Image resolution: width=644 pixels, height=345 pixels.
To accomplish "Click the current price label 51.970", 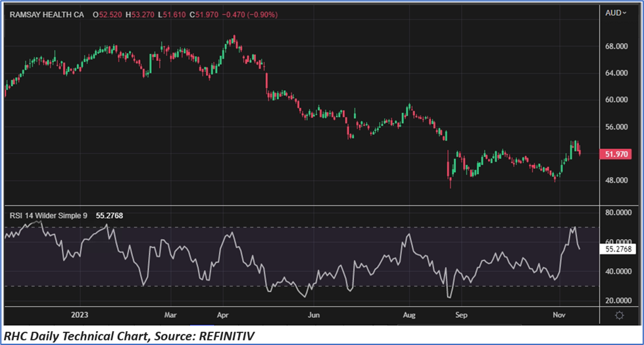I will click(x=616, y=154).
